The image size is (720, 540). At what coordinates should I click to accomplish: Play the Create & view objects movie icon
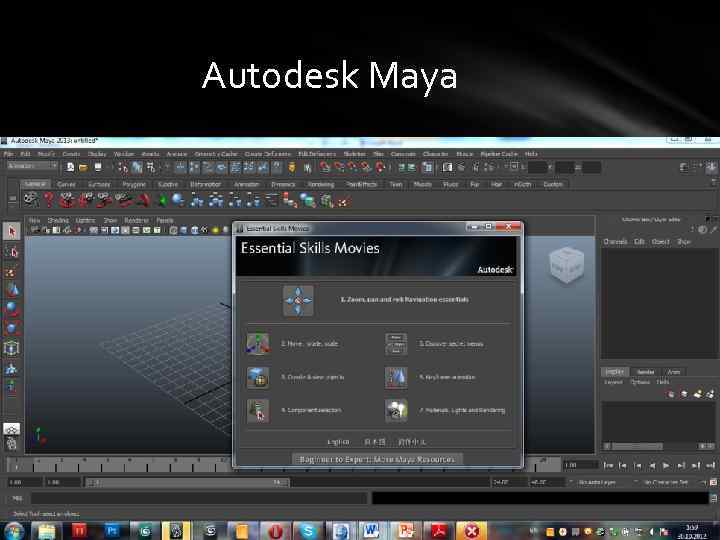tap(258, 377)
